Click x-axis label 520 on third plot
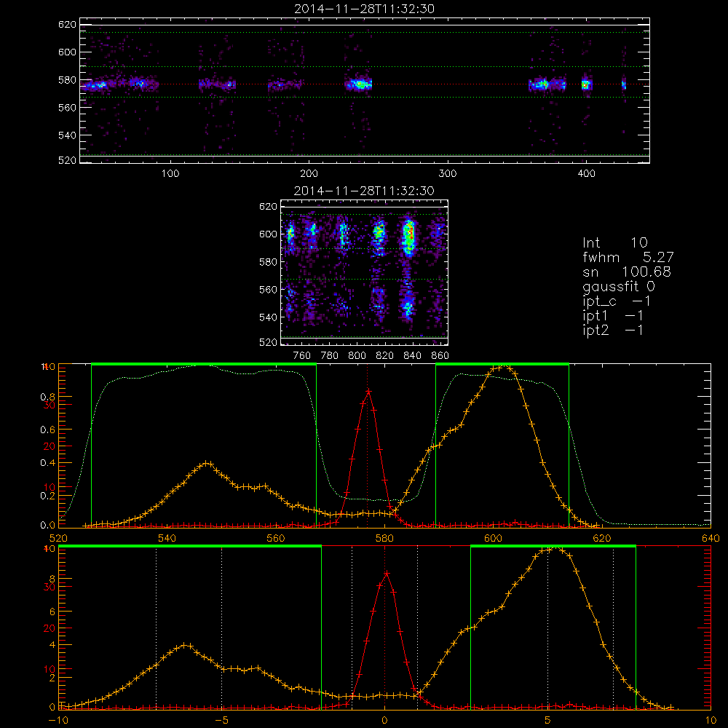 pos(58,538)
